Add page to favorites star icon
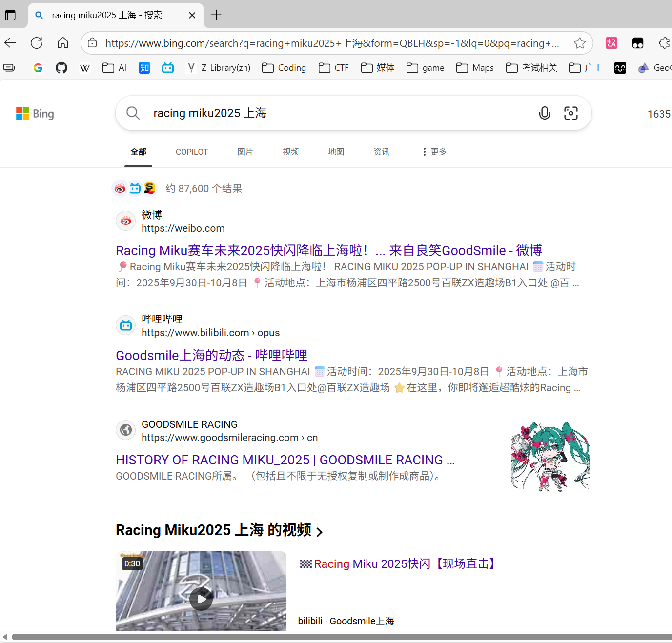Image resolution: width=672 pixels, height=643 pixels. (579, 43)
